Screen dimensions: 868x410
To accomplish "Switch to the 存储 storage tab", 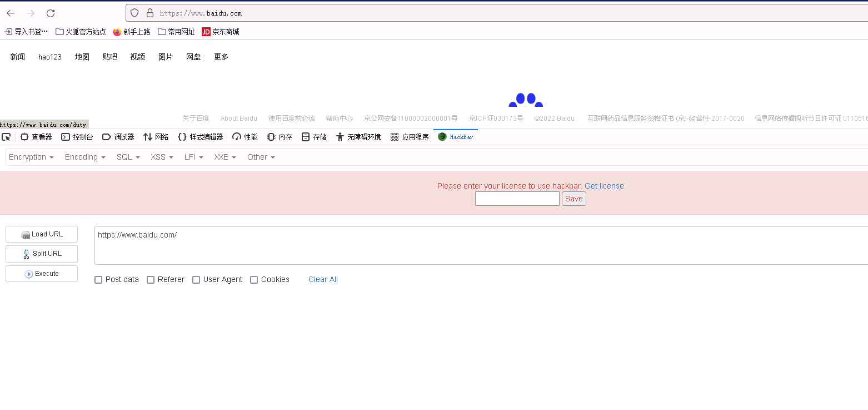I will [314, 137].
